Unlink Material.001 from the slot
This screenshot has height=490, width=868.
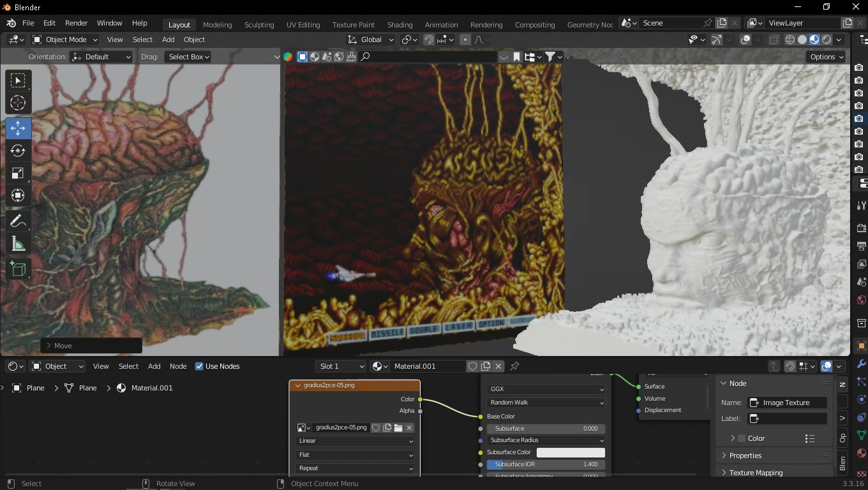tap(498, 366)
